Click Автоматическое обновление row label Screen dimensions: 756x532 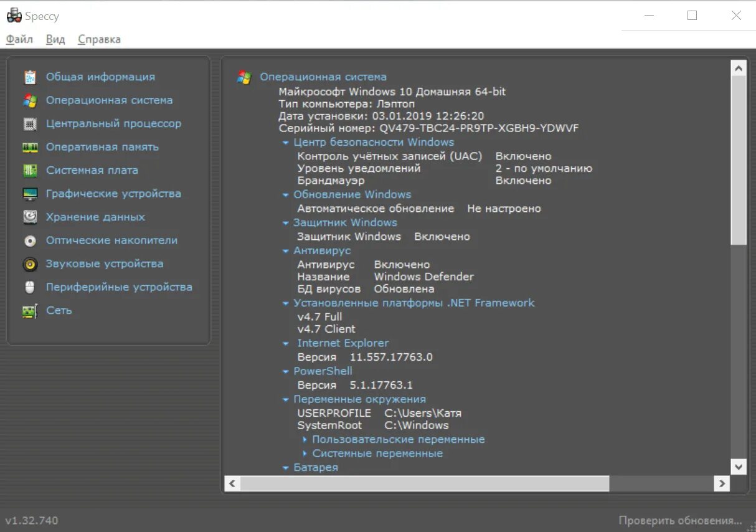click(376, 209)
